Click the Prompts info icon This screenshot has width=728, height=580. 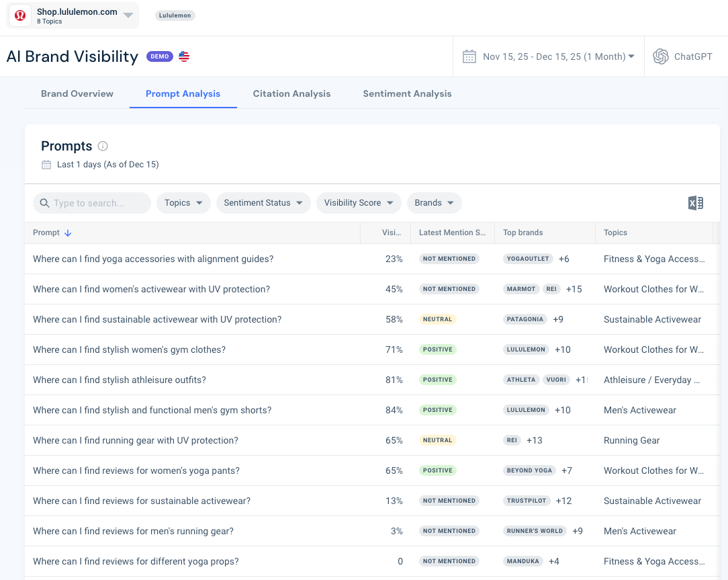[x=103, y=146]
